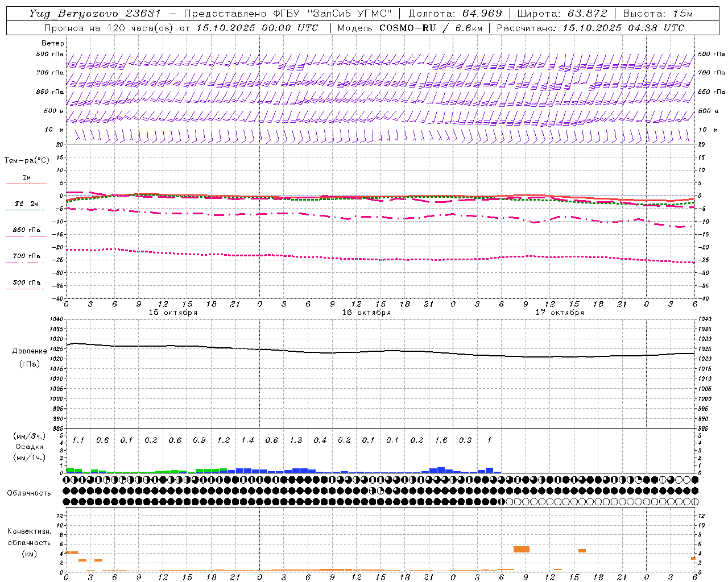The height and width of the screenshot is (582, 728).
Task: Click the 1.4 precipitation value
Action: click(x=247, y=440)
